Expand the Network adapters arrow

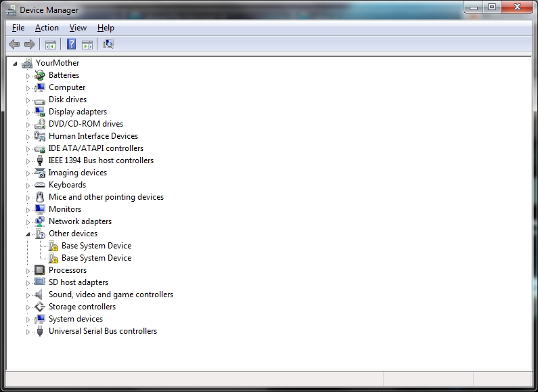point(28,222)
